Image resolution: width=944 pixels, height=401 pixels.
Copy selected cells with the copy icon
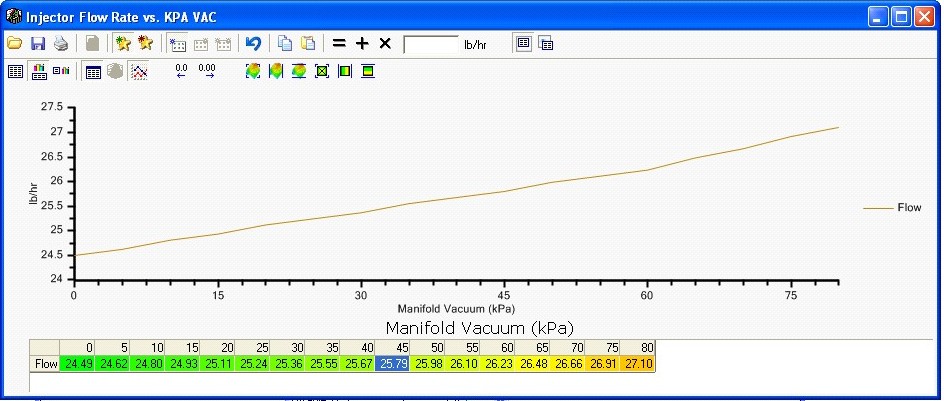(285, 44)
